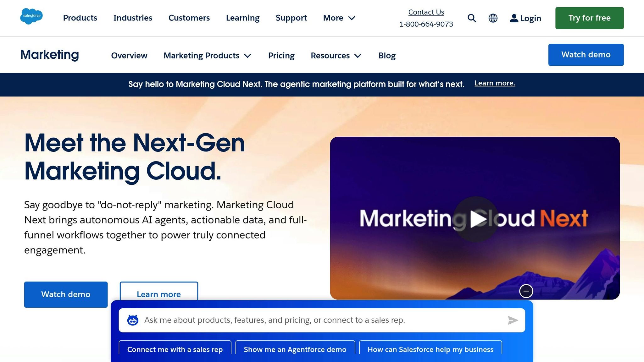This screenshot has height=362, width=644.
Task: Expand the Resources dropdown
Action: click(x=336, y=56)
